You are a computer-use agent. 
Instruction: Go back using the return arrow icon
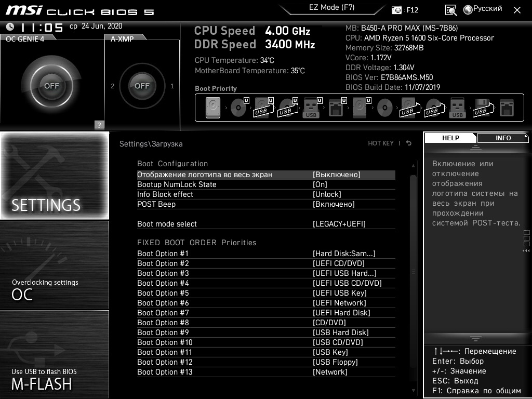point(409,143)
